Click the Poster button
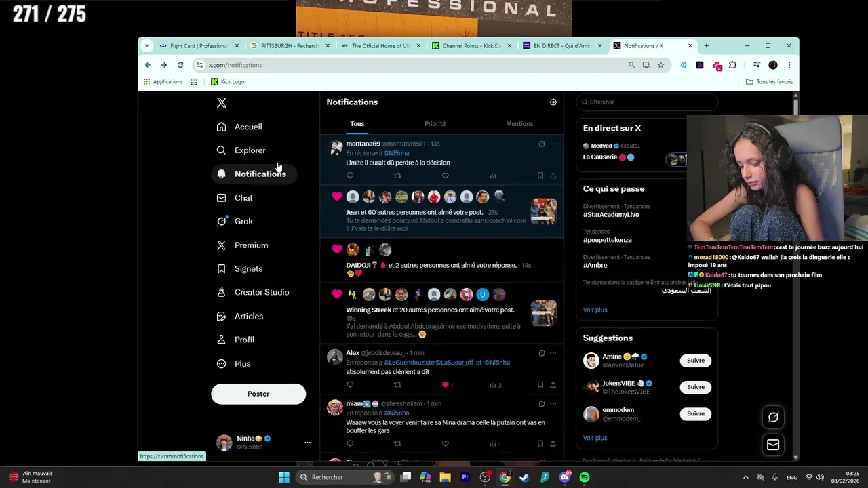868x488 pixels. (258, 394)
